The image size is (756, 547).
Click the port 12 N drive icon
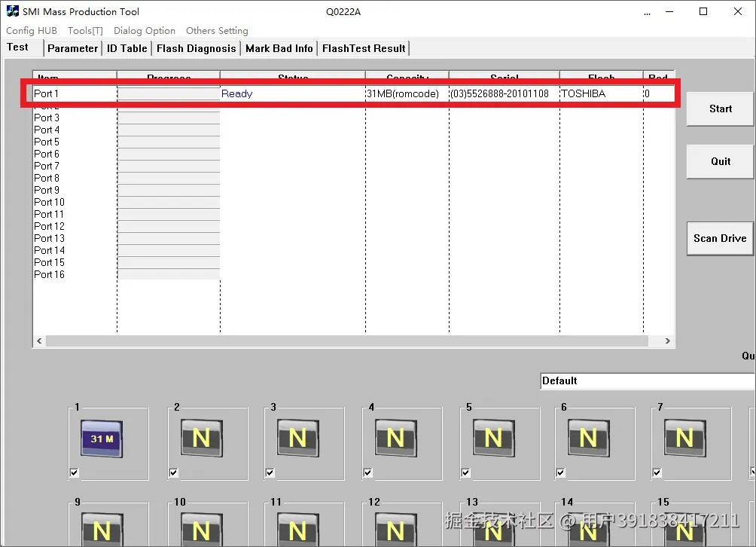coord(396,530)
